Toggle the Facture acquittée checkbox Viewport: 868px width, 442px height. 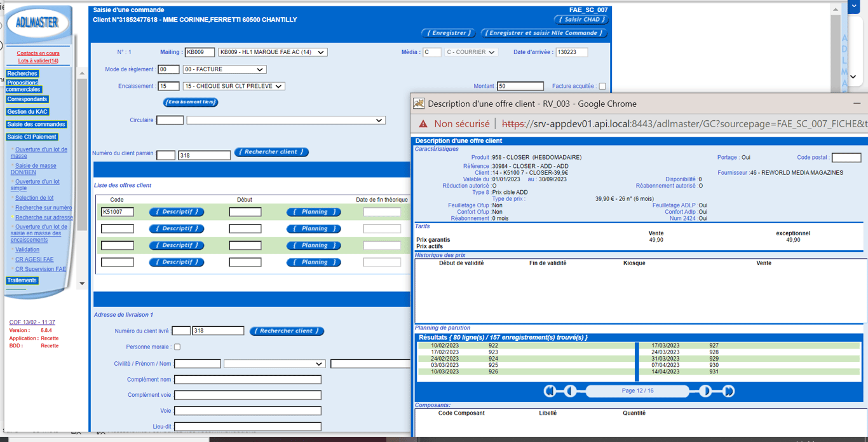pyautogui.click(x=602, y=86)
